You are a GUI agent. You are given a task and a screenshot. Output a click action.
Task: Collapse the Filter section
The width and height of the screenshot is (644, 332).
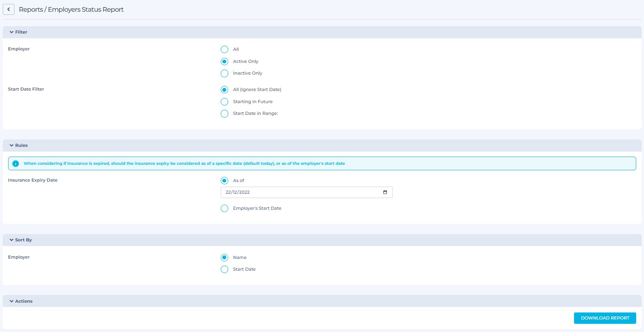pyautogui.click(x=11, y=32)
